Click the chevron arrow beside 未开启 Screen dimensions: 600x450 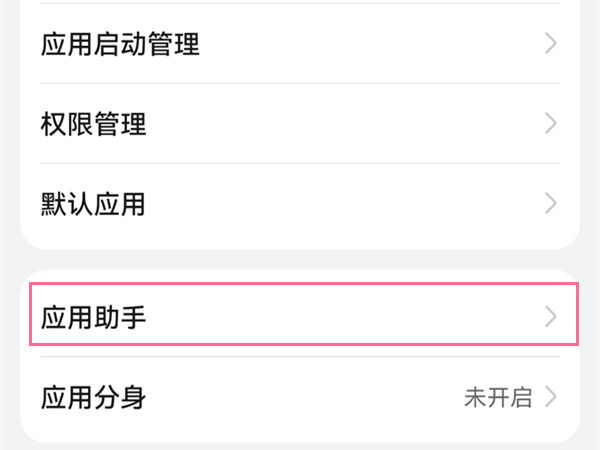click(x=550, y=397)
